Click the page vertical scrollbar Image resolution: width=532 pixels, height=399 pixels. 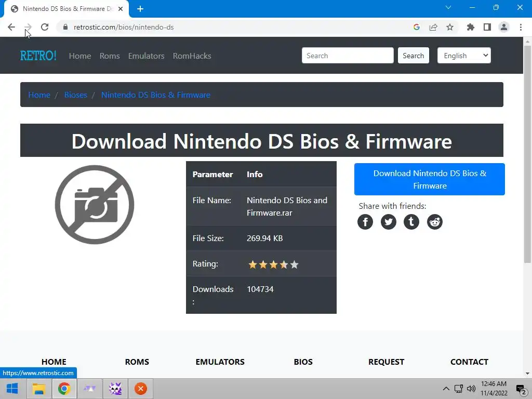[x=527, y=154]
